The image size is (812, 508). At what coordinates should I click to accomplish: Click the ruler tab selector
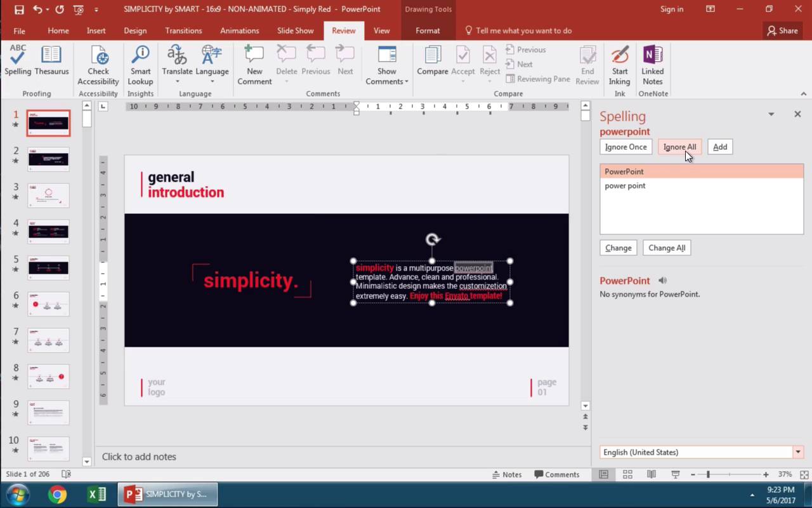tap(103, 107)
